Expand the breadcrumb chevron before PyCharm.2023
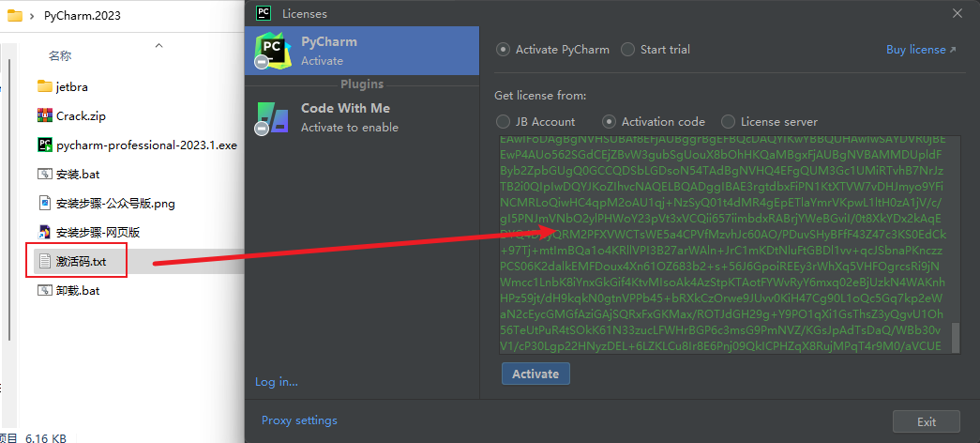980x443 pixels. (x=32, y=16)
